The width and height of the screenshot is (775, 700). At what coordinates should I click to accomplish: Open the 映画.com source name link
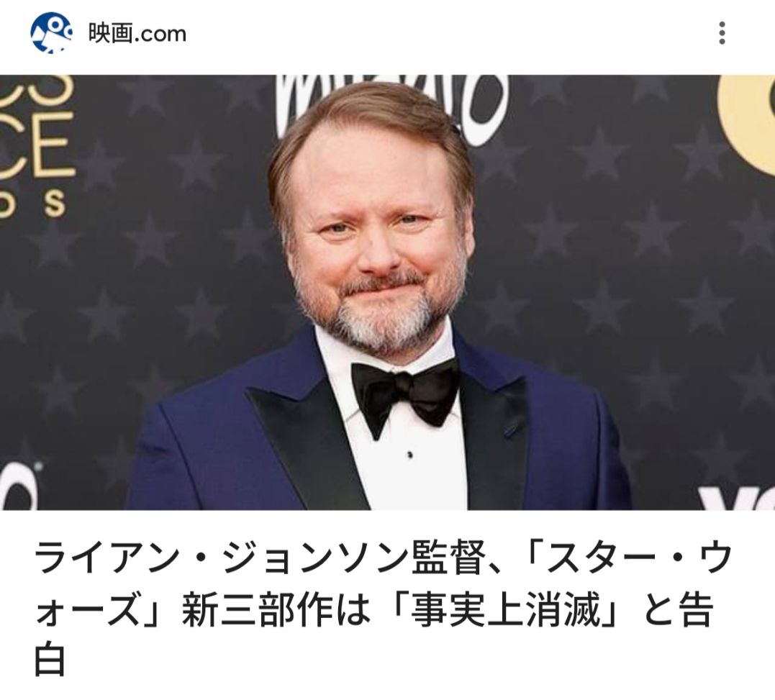point(137,34)
